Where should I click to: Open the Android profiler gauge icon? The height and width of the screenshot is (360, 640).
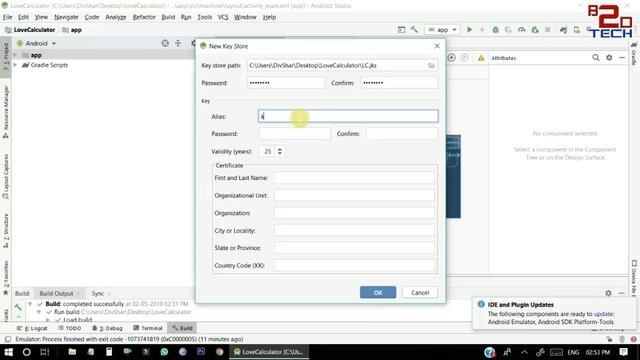tap(521, 29)
